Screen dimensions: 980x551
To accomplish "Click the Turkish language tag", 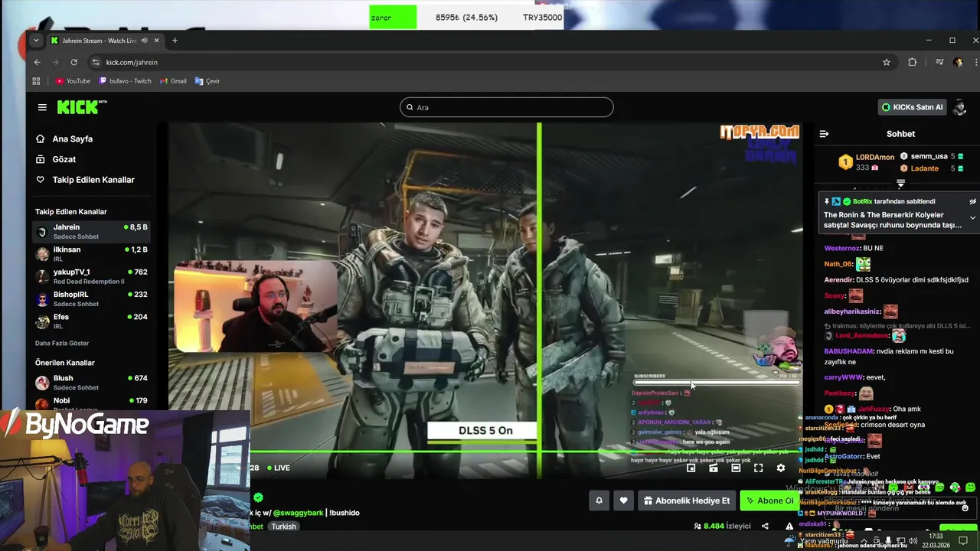I will (283, 526).
